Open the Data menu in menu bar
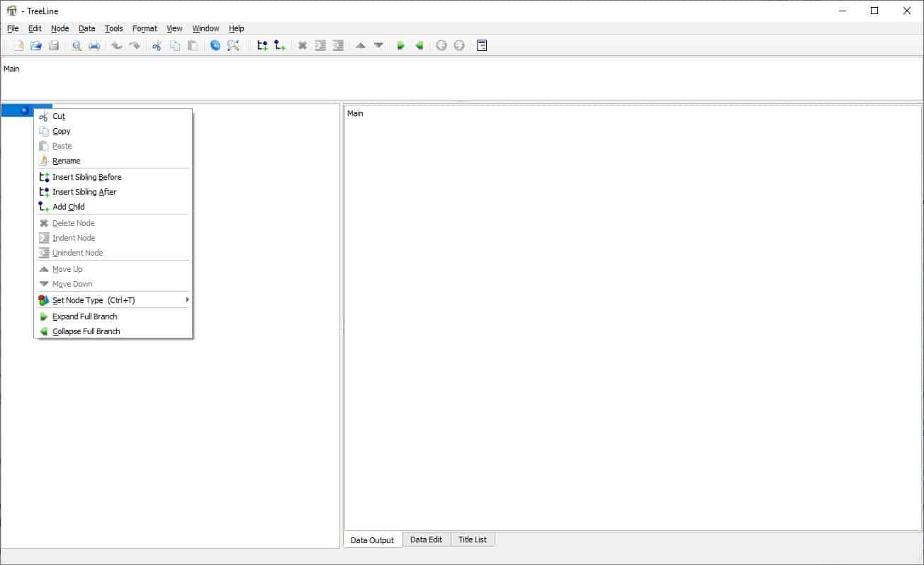This screenshot has width=924, height=565. click(86, 28)
